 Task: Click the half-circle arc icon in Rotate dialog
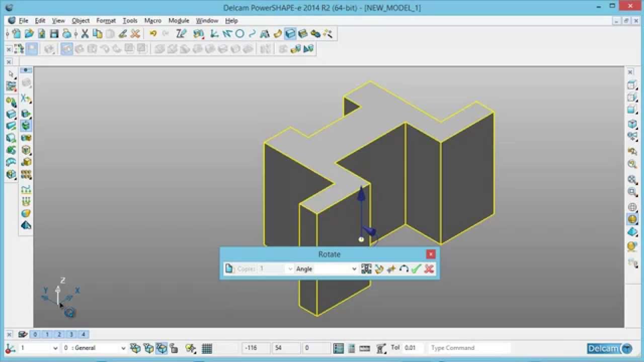404,269
